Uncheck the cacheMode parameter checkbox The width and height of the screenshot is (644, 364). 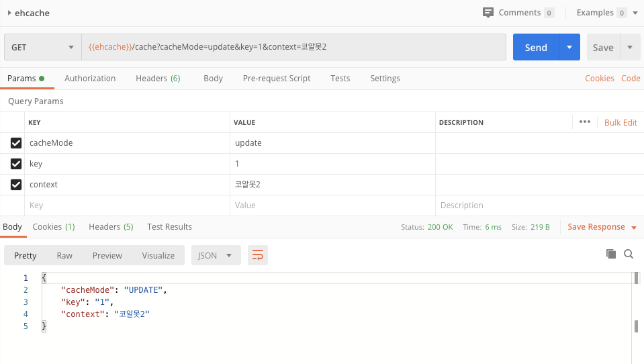16,143
